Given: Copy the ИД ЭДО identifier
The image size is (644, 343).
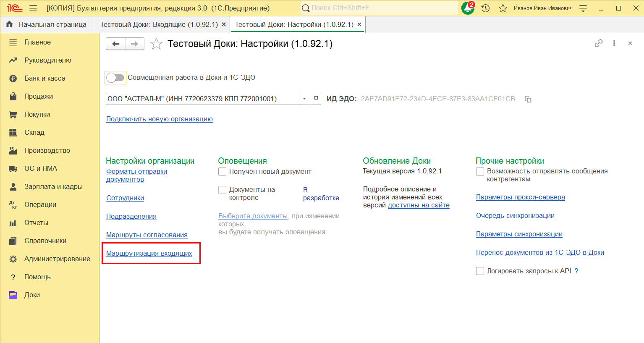Looking at the screenshot, I should (528, 99).
